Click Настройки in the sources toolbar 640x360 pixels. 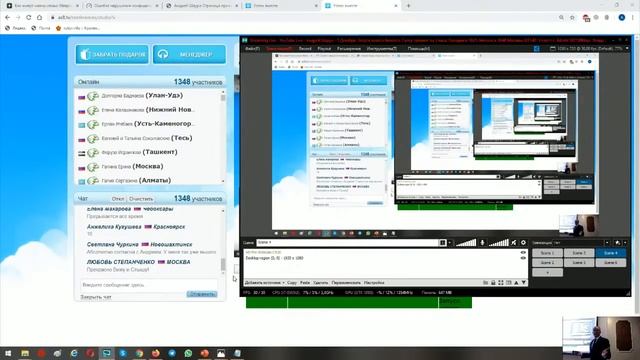coord(374,282)
